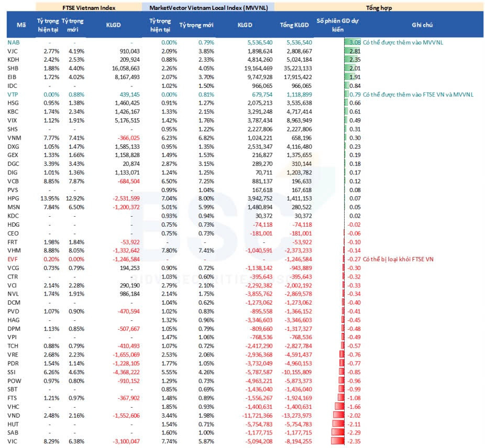
Task: Select the PDR ticker cell
Action: (13, 363)
